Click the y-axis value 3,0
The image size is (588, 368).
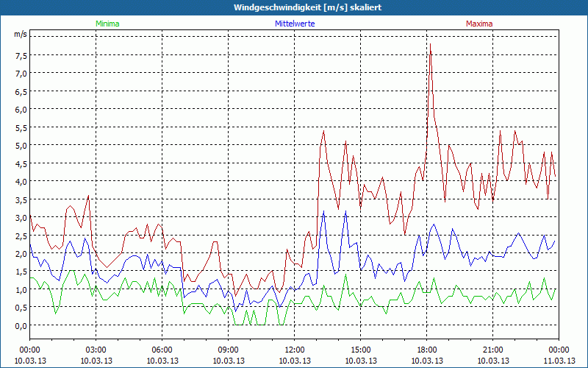21,218
